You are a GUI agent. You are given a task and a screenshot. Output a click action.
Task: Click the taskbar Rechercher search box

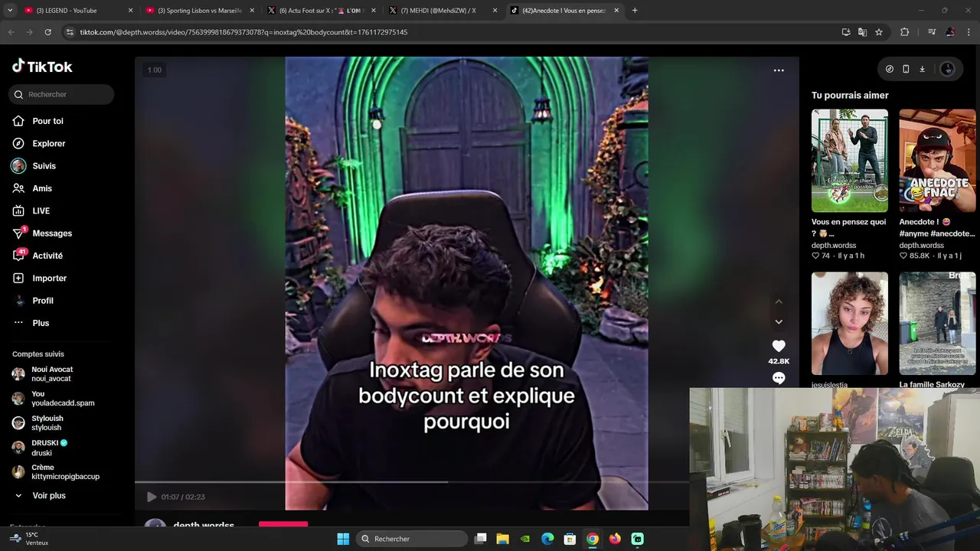coord(413,539)
